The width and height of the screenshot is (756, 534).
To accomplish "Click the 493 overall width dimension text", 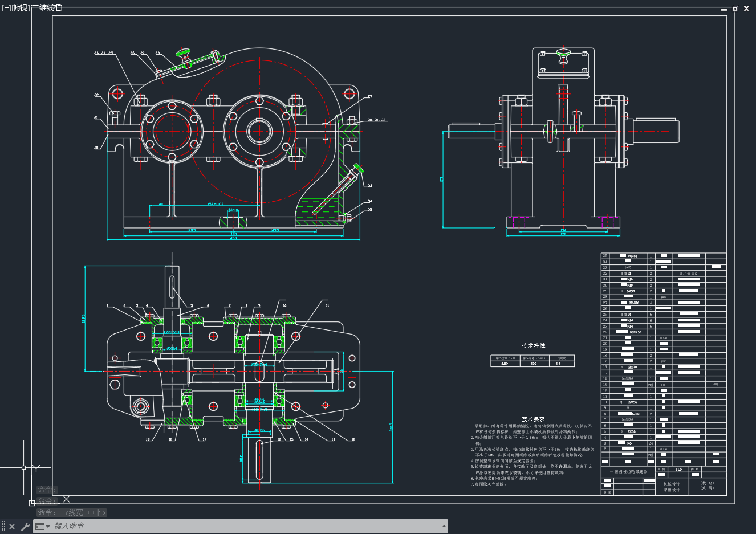I will tap(233, 238).
